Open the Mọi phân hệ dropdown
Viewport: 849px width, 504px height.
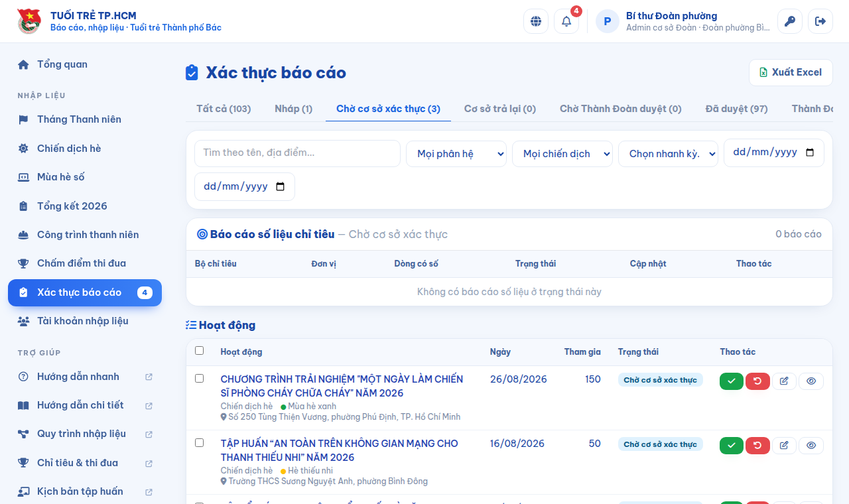(x=456, y=154)
